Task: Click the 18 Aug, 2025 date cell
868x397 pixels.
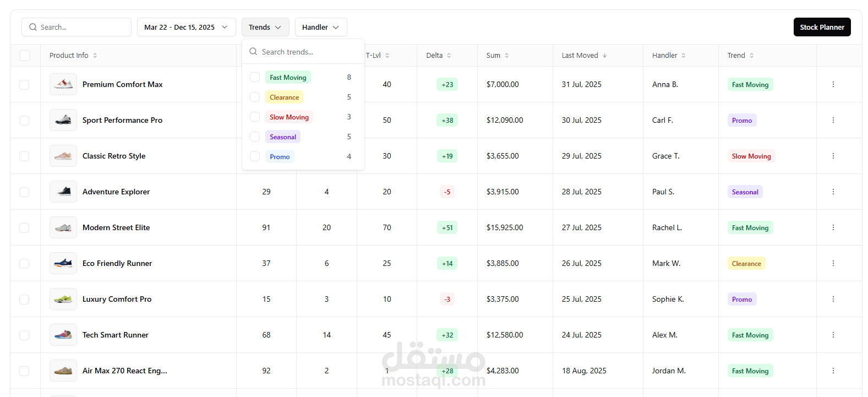Action: [584, 371]
